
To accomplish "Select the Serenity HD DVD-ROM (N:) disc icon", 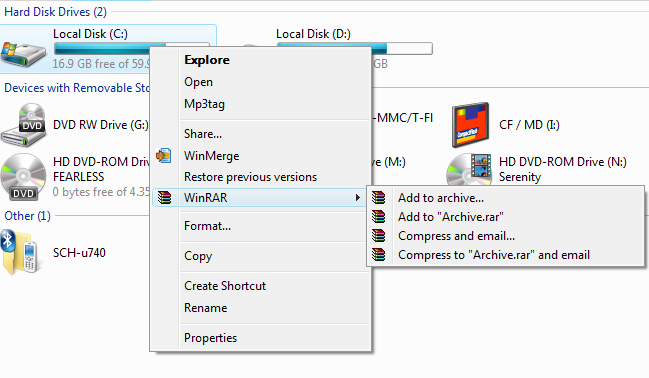I will [x=469, y=169].
